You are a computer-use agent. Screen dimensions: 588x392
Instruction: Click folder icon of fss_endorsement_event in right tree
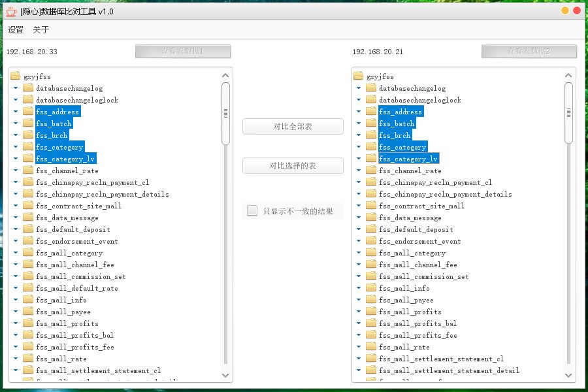point(371,241)
